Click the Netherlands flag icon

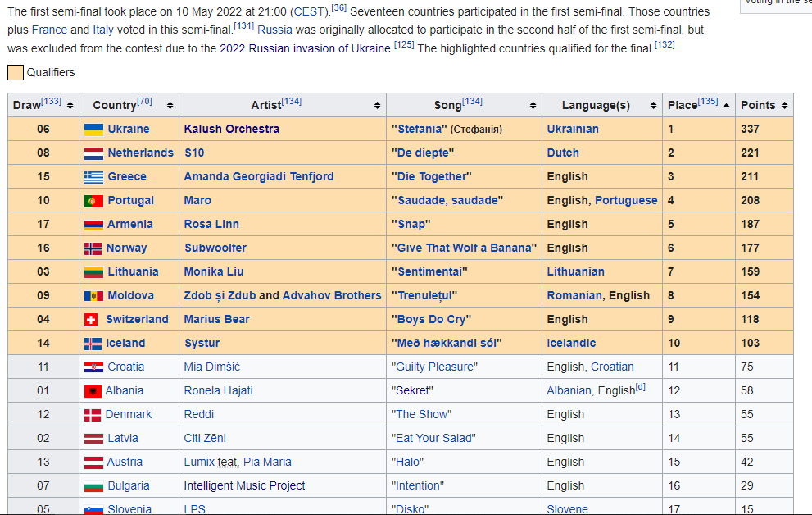[93, 153]
